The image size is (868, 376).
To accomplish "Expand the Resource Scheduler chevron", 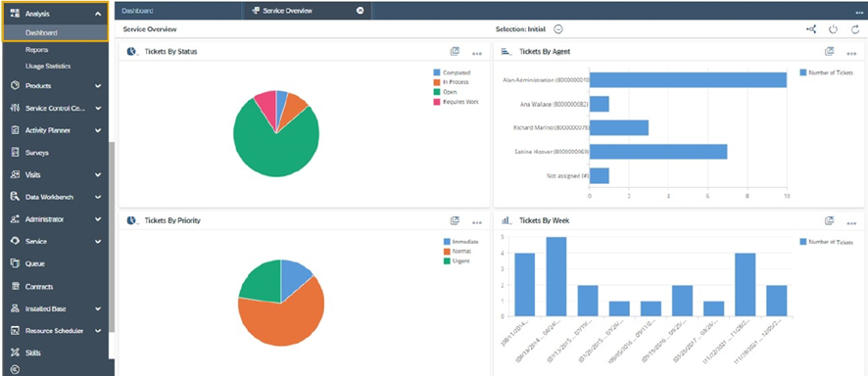I will tap(98, 331).
